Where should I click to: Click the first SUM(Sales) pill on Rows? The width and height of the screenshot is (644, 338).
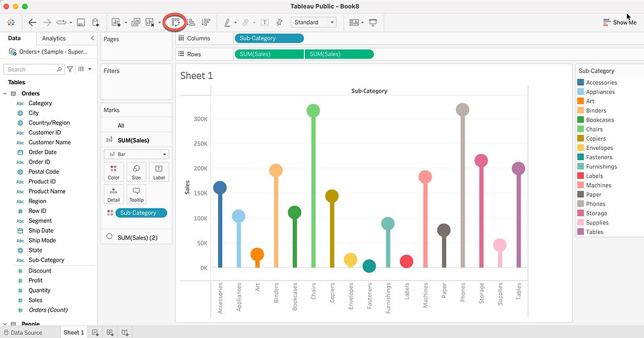click(x=269, y=55)
